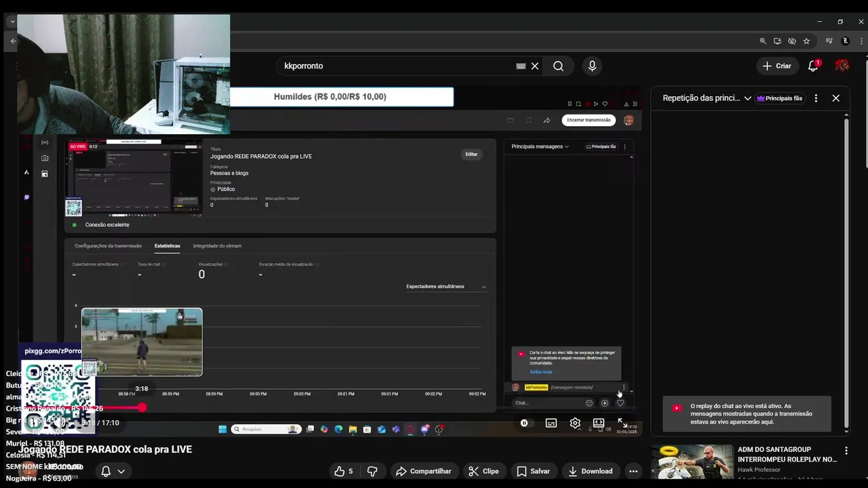868x488 pixels.
Task: Click the red scrubber on the progress bar
Action: 142,407
